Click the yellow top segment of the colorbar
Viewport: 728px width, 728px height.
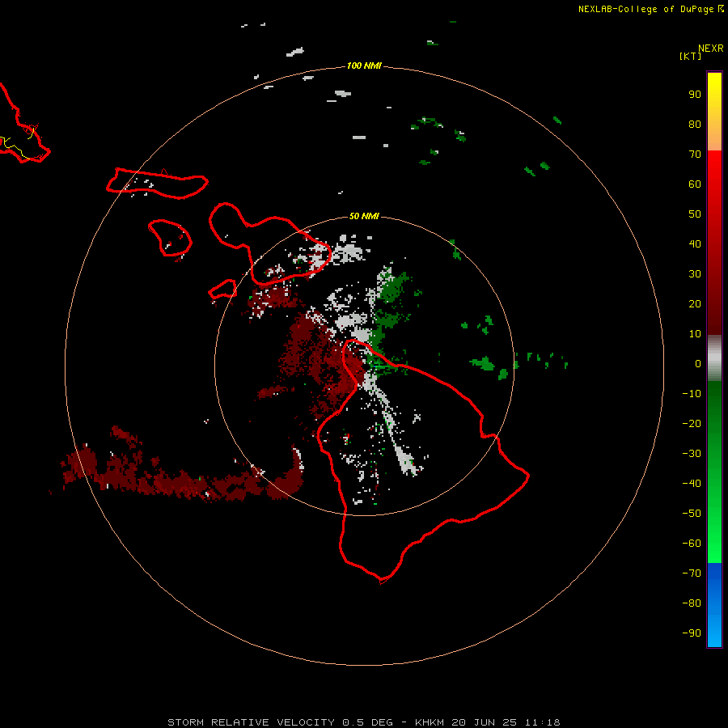tap(714, 112)
